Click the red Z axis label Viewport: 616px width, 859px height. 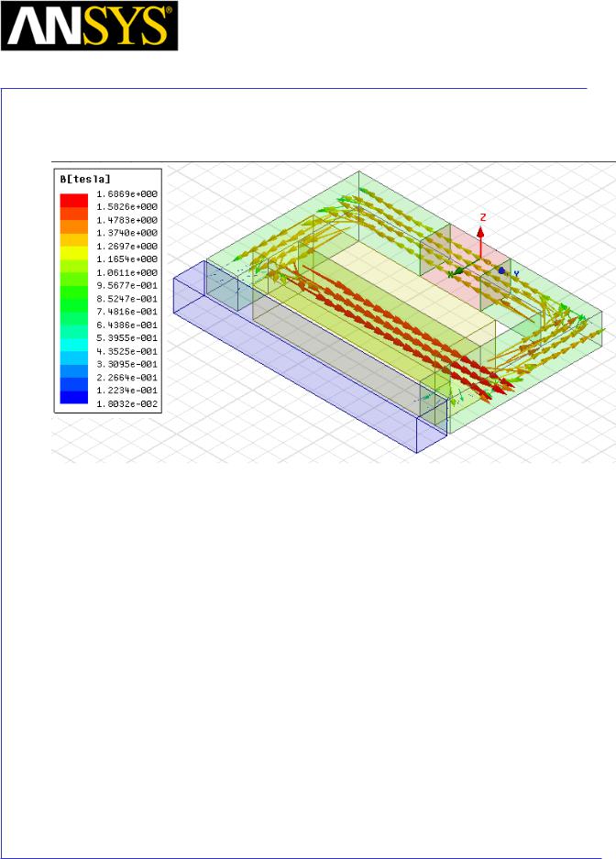coord(483,217)
